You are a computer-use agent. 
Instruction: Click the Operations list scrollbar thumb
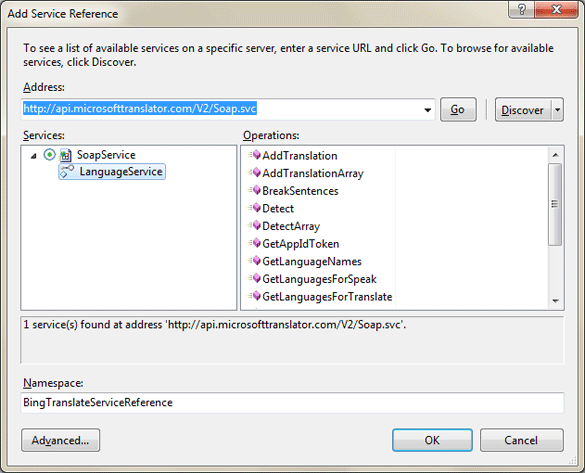[555, 204]
